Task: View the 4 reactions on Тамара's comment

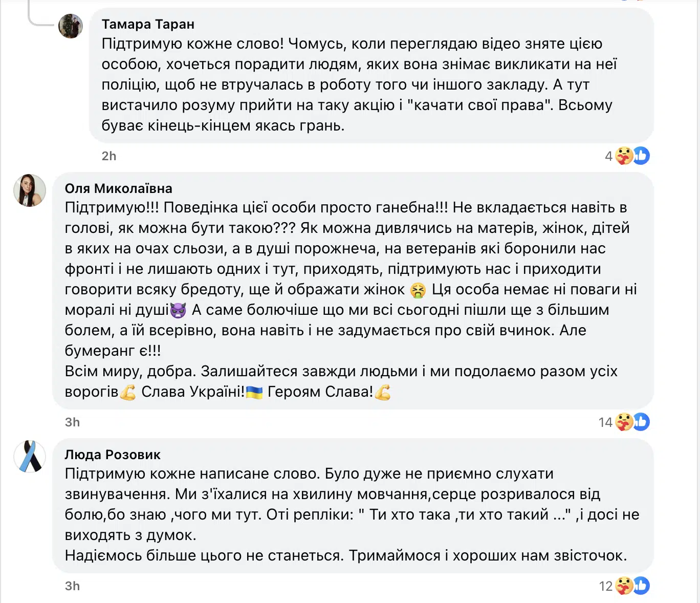Action: (608, 156)
